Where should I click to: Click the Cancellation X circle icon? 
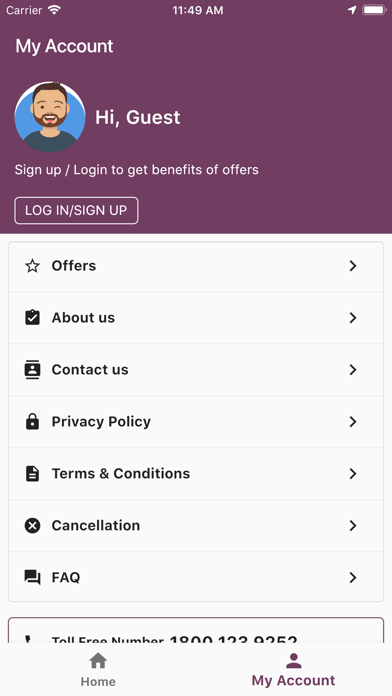pyautogui.click(x=32, y=526)
